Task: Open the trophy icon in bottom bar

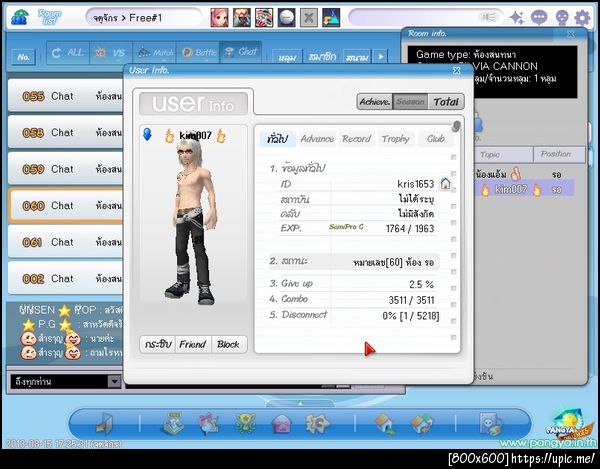Action: tap(245, 424)
